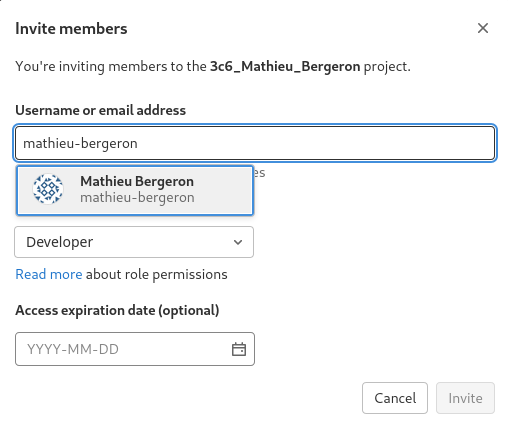Select the Mathieu Bergeron suggestion
The image size is (508, 426).
tap(135, 190)
